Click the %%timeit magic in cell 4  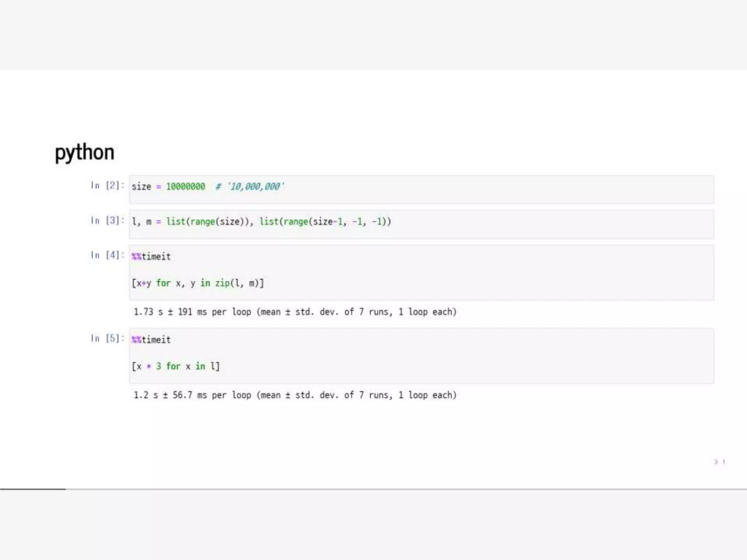[151, 257]
